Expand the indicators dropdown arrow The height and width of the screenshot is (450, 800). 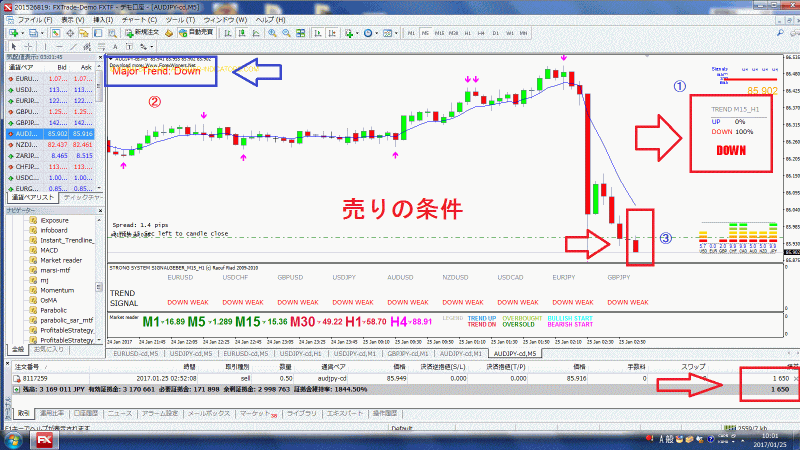(x=357, y=33)
